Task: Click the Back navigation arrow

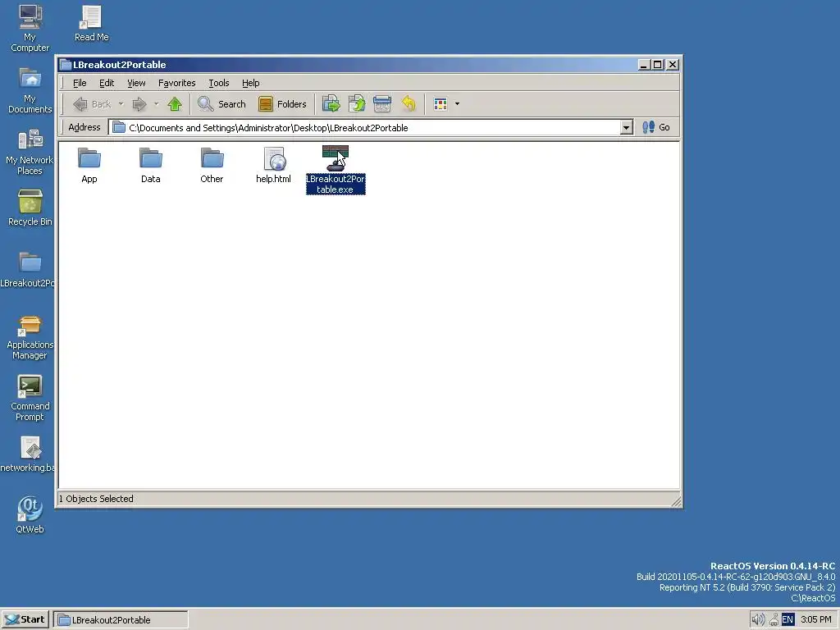Action: [92, 104]
